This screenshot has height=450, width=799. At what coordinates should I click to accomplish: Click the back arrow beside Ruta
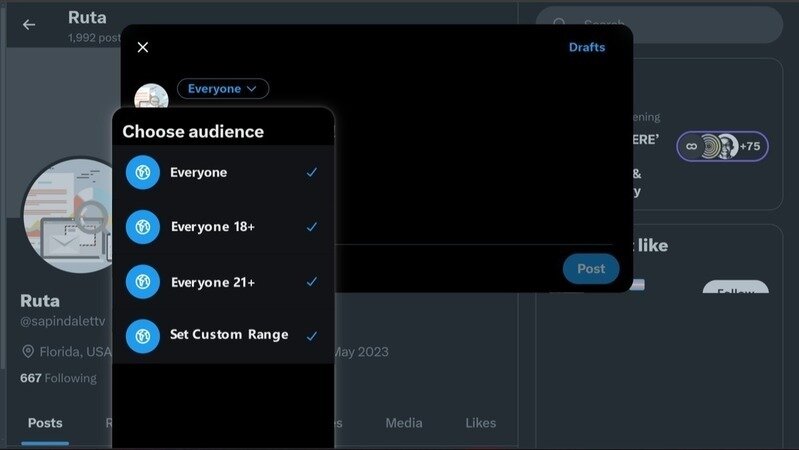tap(28, 25)
